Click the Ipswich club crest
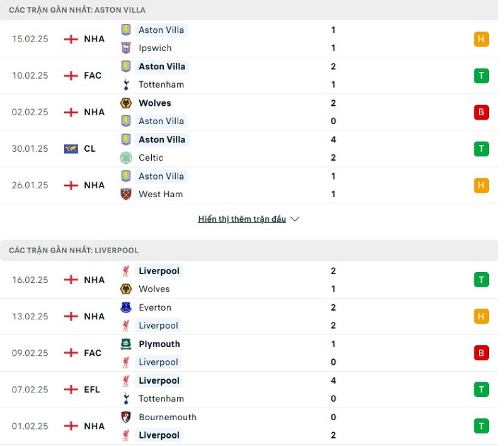504x446 pixels. click(126, 48)
